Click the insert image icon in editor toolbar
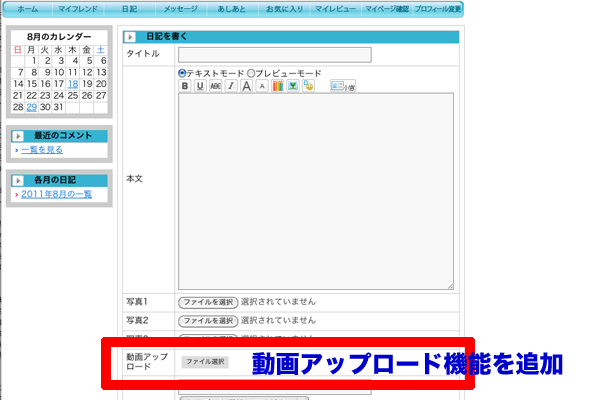Screen dimensions: 600x400 click(293, 87)
